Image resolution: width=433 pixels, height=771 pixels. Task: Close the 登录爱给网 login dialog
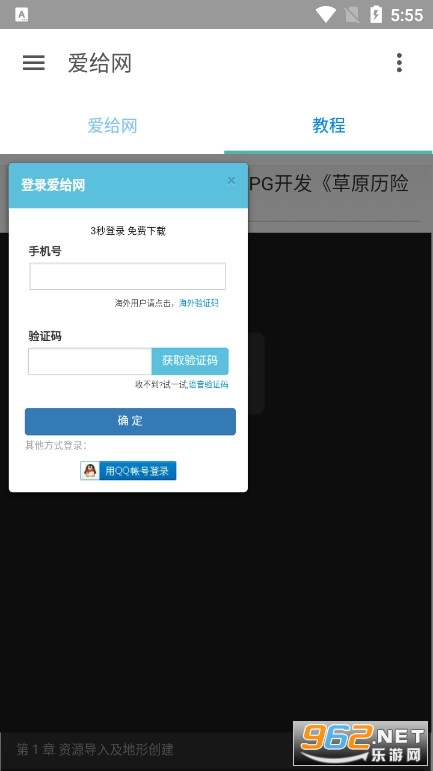pyautogui.click(x=231, y=181)
